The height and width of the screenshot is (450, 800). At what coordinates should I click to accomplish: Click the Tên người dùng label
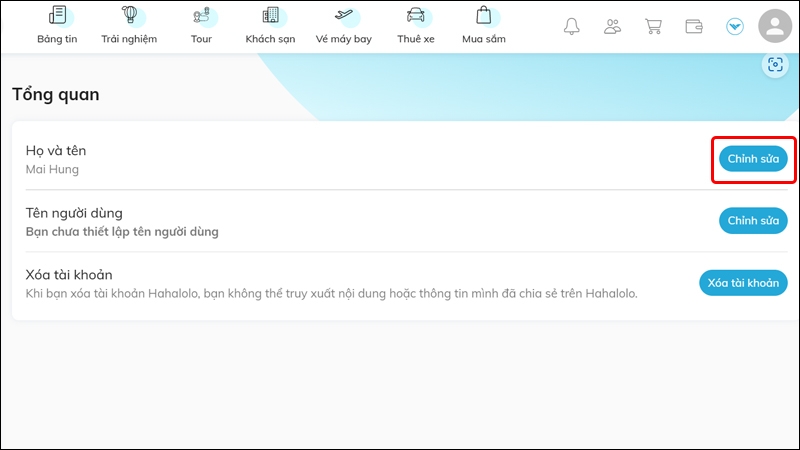74,213
